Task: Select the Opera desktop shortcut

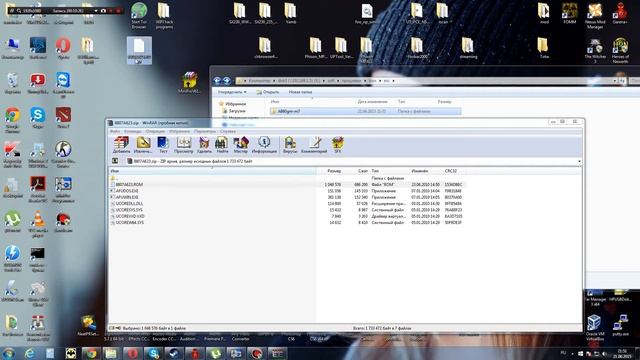Action: pyautogui.click(x=63, y=48)
